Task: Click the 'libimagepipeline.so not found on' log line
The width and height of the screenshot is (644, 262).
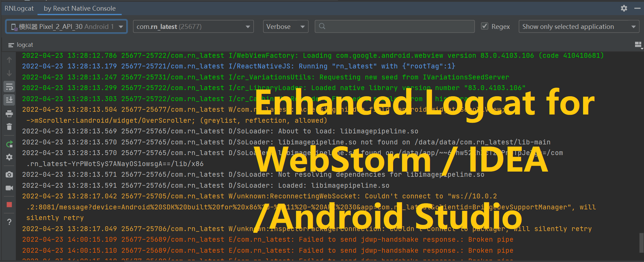Action: [x=286, y=142]
